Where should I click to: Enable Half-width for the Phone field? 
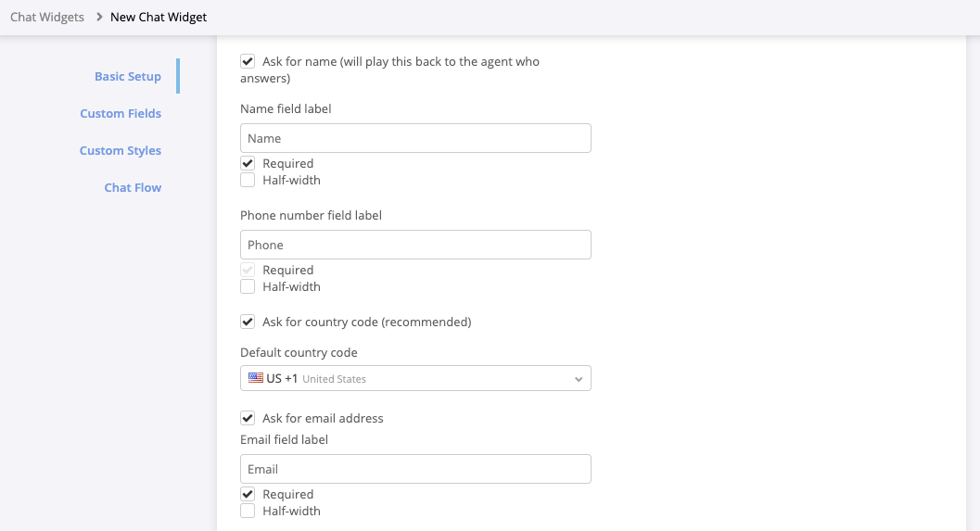[248, 286]
